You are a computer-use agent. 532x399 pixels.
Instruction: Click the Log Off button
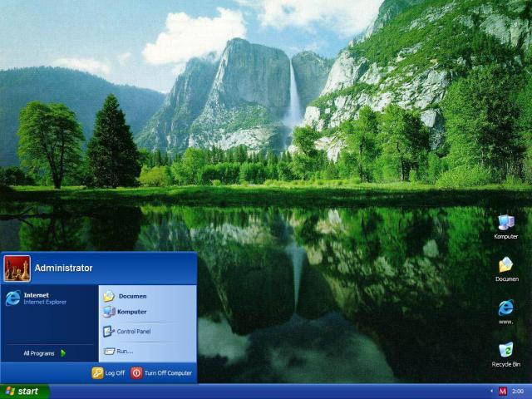(x=108, y=373)
